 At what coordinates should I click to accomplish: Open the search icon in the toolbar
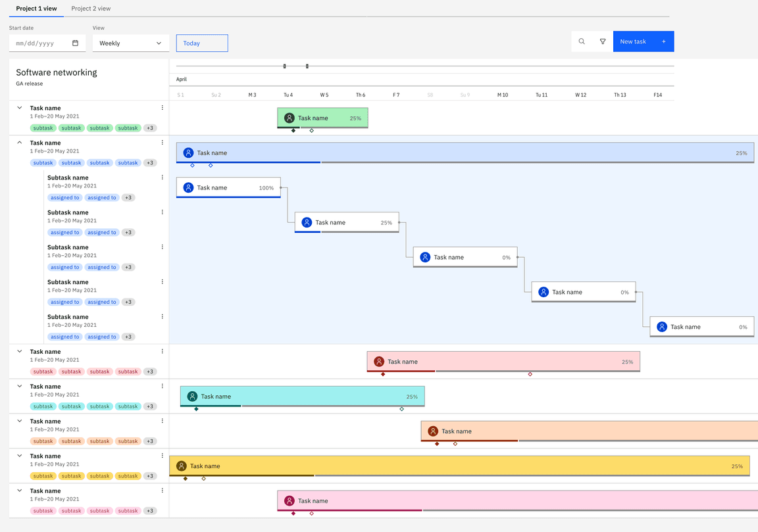coord(582,41)
